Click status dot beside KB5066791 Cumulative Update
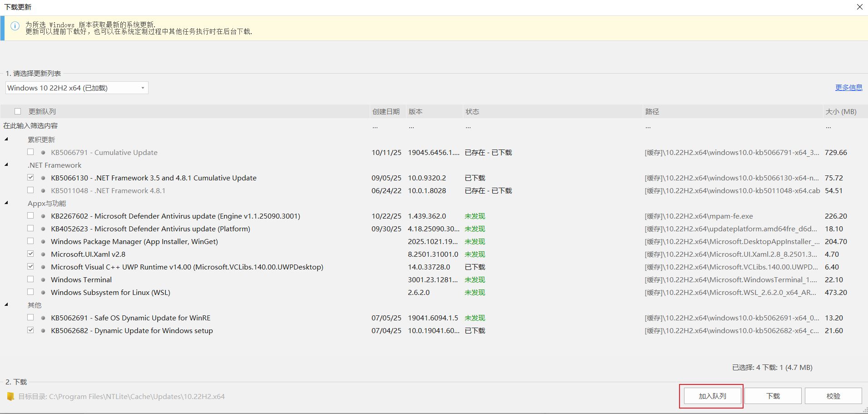Viewport: 868px width, 414px height. click(x=43, y=153)
